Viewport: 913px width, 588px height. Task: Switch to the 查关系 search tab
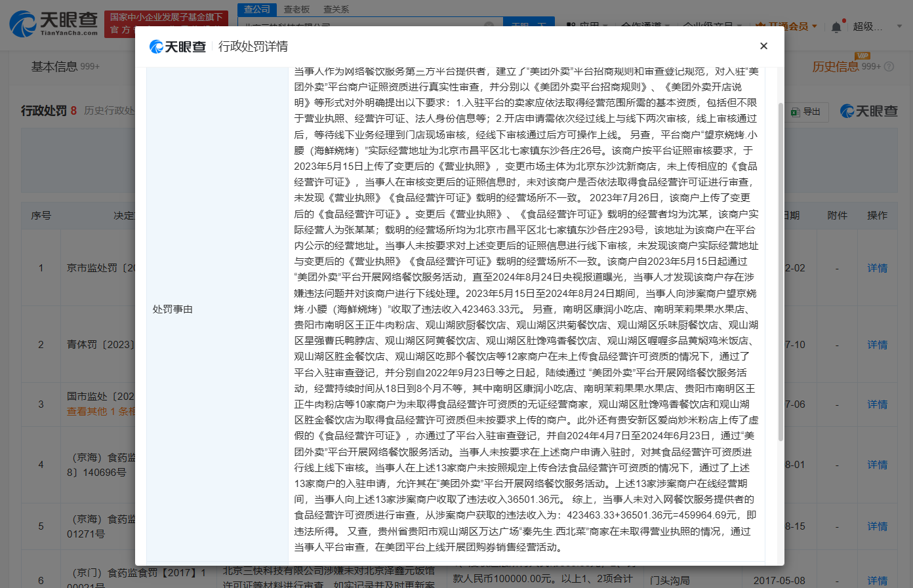coord(336,9)
